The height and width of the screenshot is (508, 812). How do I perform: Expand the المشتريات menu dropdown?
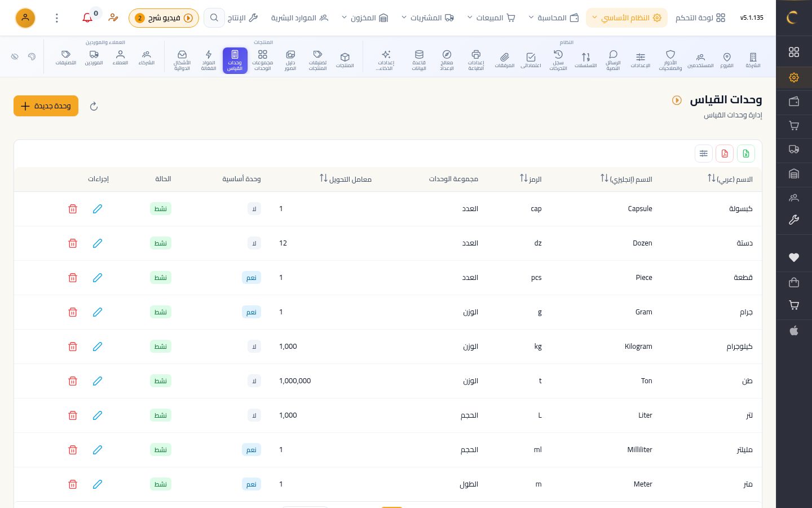(427, 18)
